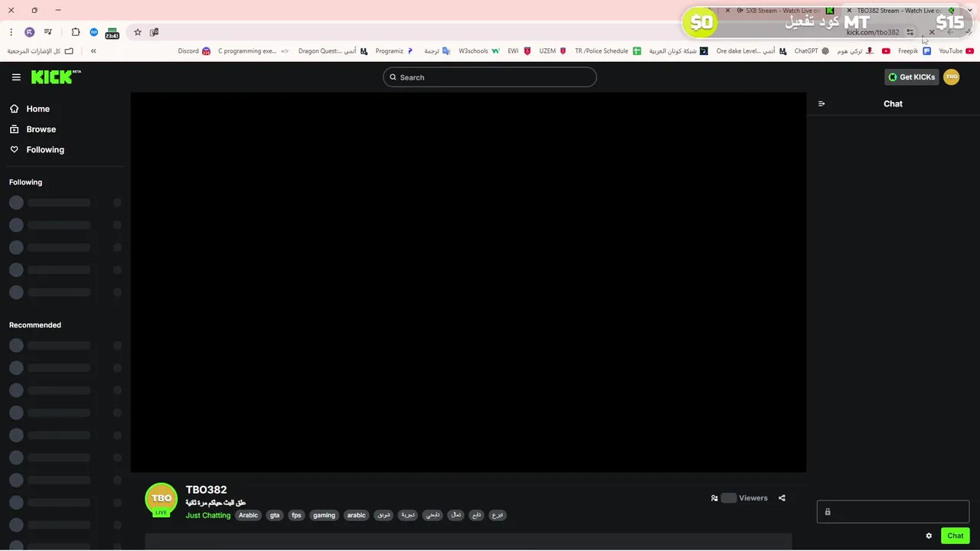
Task: Open site information icon in address bar
Action: [910, 32]
